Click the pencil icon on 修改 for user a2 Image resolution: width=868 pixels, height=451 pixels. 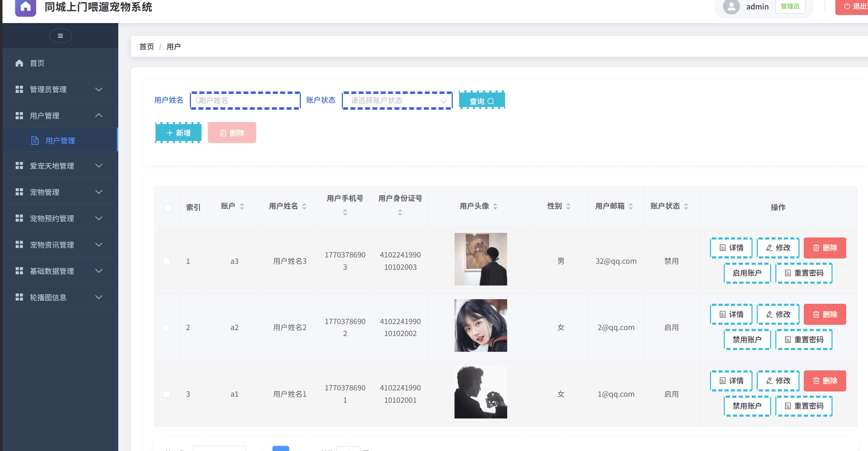click(769, 314)
